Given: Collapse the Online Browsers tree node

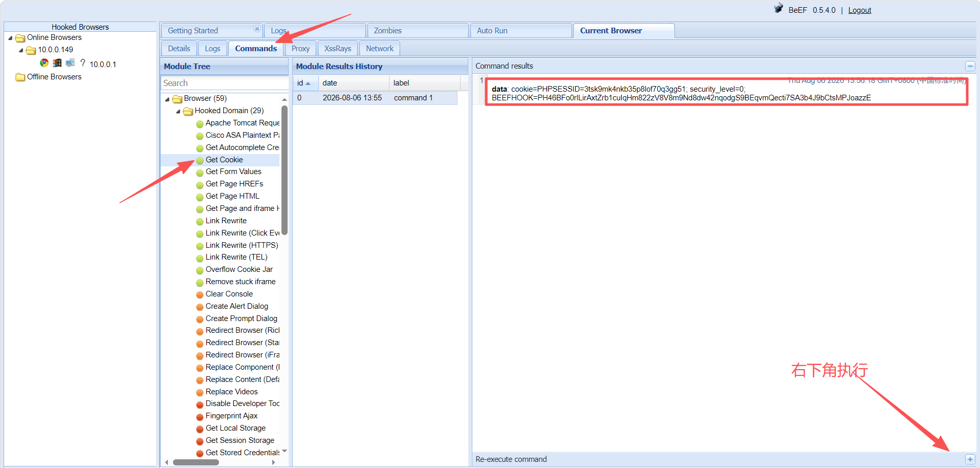Looking at the screenshot, I should (10, 38).
